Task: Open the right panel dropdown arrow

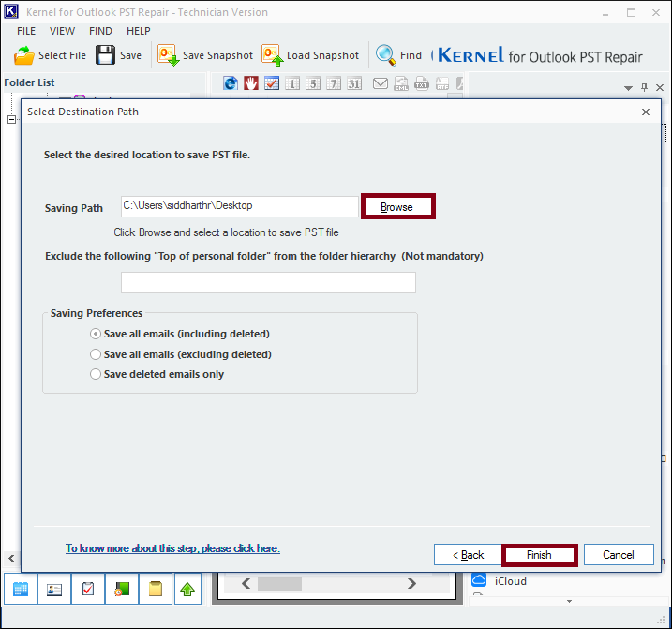Action: coord(628,88)
